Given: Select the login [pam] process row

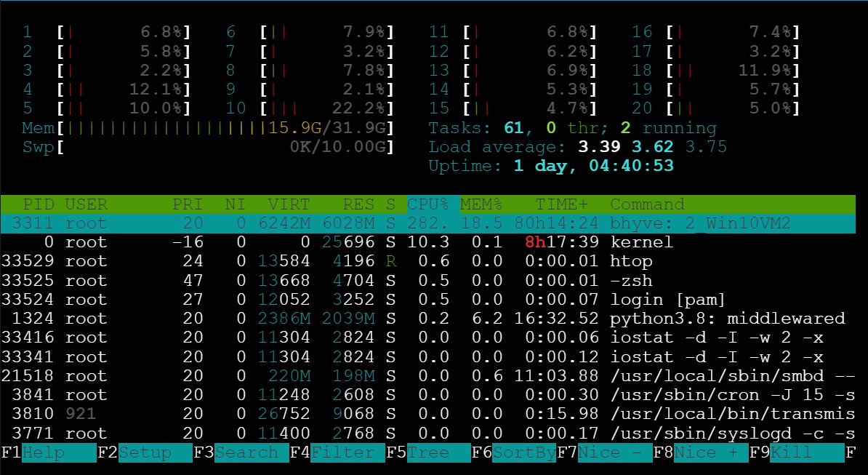Looking at the screenshot, I should (428, 300).
